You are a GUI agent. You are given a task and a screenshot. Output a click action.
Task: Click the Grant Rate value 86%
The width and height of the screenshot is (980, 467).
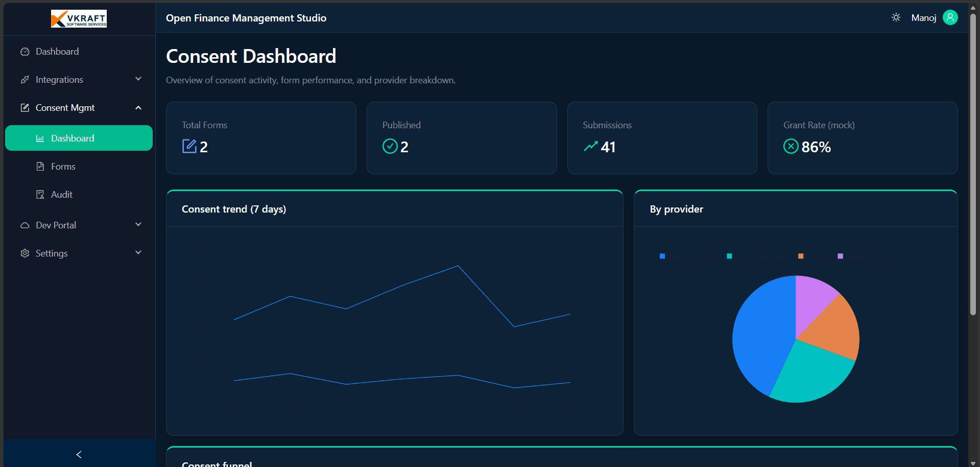click(816, 147)
